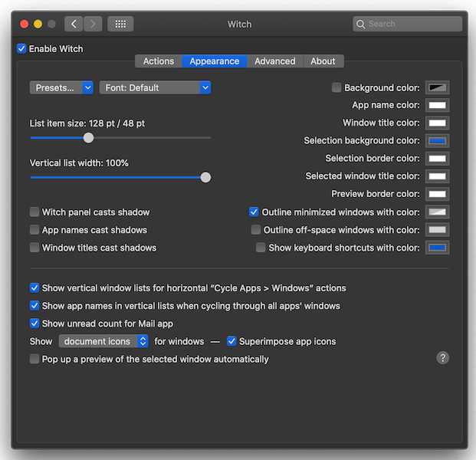The width and height of the screenshot is (476, 460).
Task: Open the Advanced tab
Action: click(x=274, y=61)
